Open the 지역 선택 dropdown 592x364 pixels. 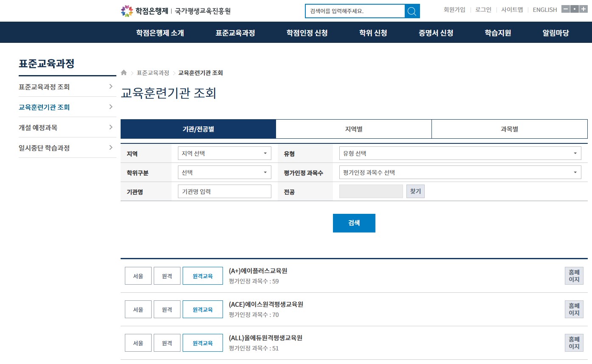(224, 153)
